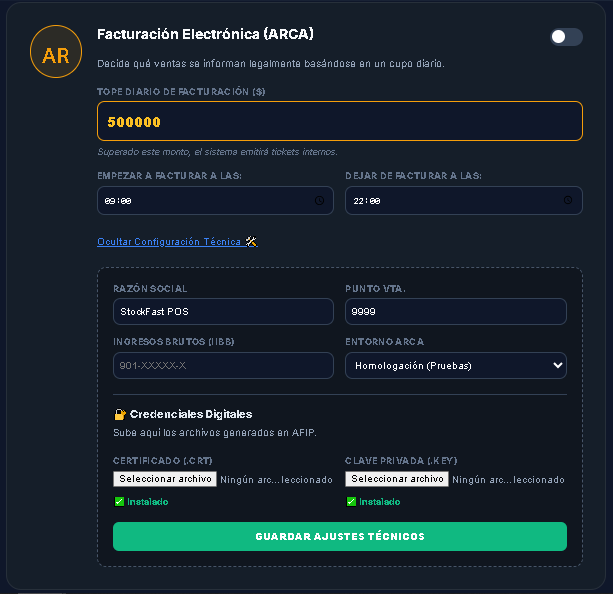The height and width of the screenshot is (594, 613).
Task: Click the padlock icon beside Credenciales Digitales
Action: tap(120, 414)
